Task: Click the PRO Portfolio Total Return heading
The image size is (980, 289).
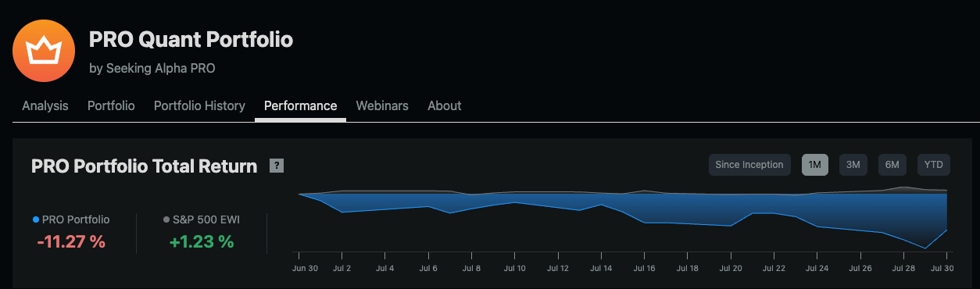Action: coord(144,166)
